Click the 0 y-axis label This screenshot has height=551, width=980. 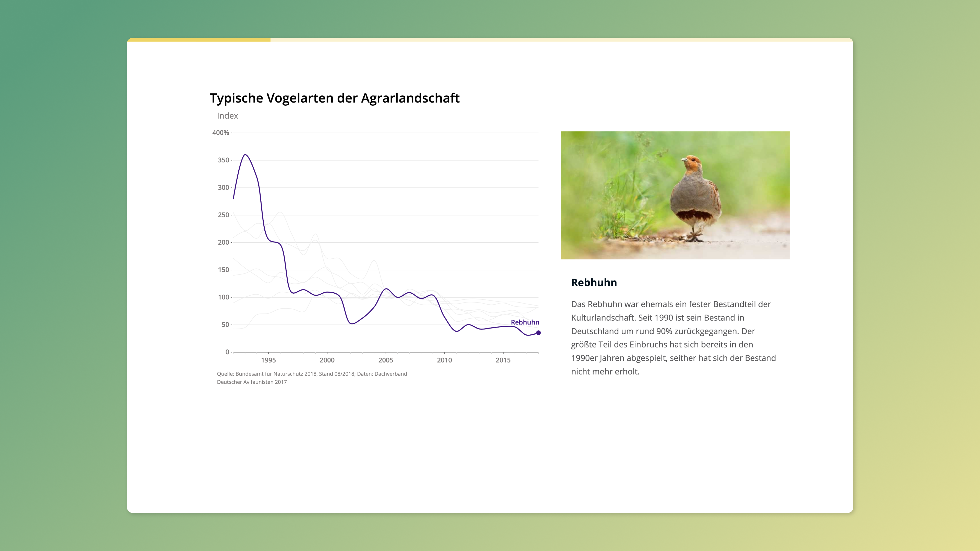227,352
